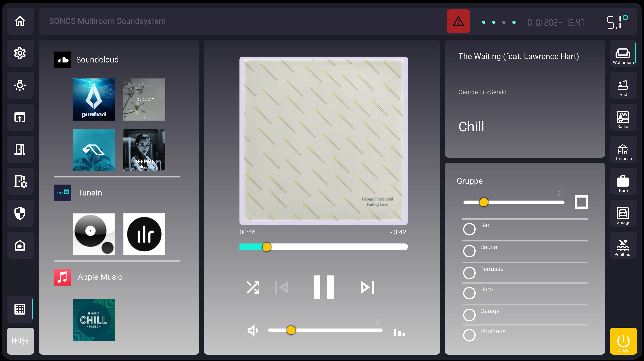Click the track progress slider

point(324,247)
